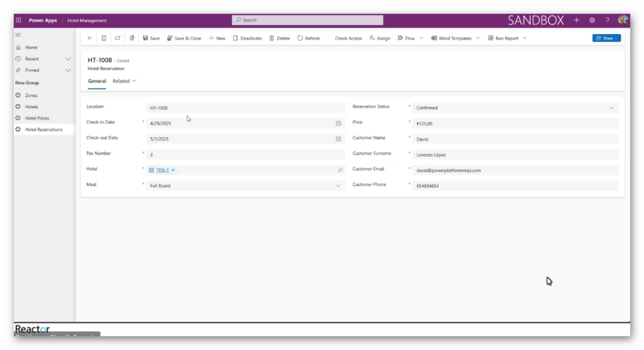Open the Related tab
Screen dimensions: 644x350
pos(124,81)
